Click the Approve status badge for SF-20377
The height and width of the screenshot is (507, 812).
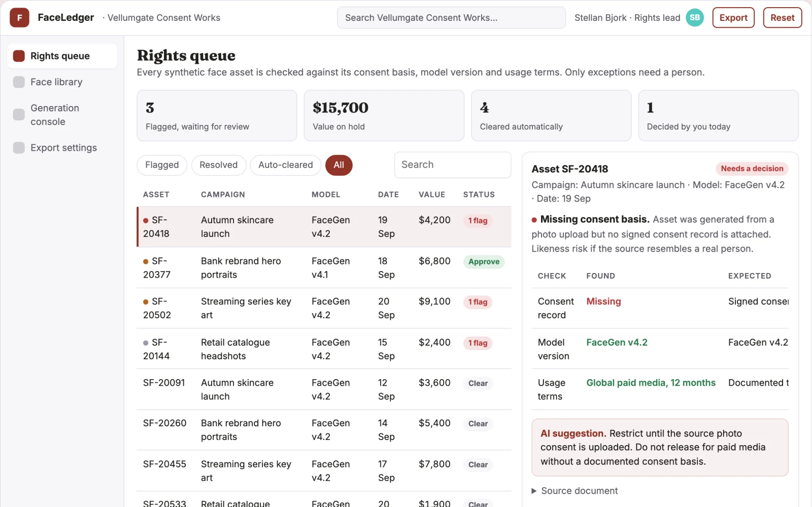(x=484, y=262)
